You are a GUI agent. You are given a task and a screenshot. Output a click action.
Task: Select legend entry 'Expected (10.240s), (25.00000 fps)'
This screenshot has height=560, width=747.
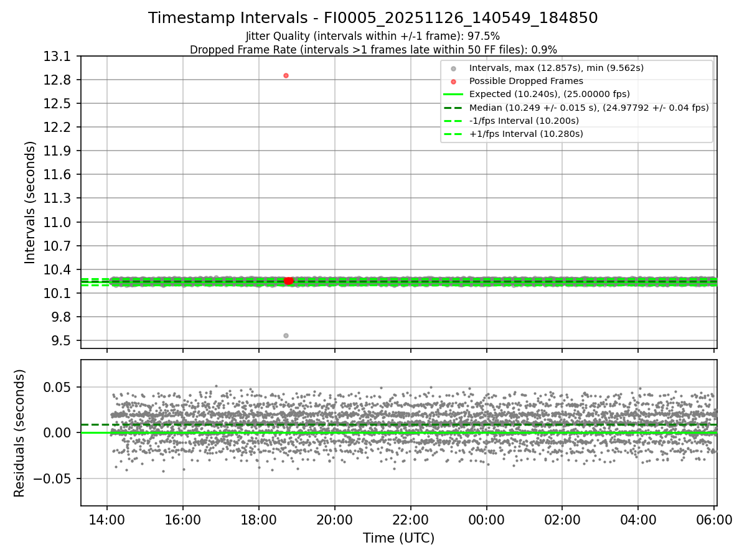550,95
